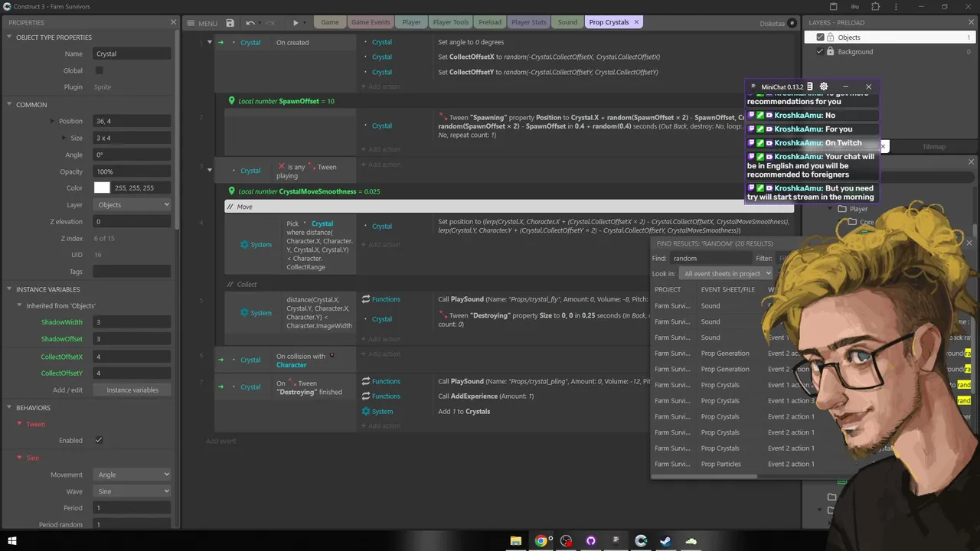Switch to the Player tab

412,22
